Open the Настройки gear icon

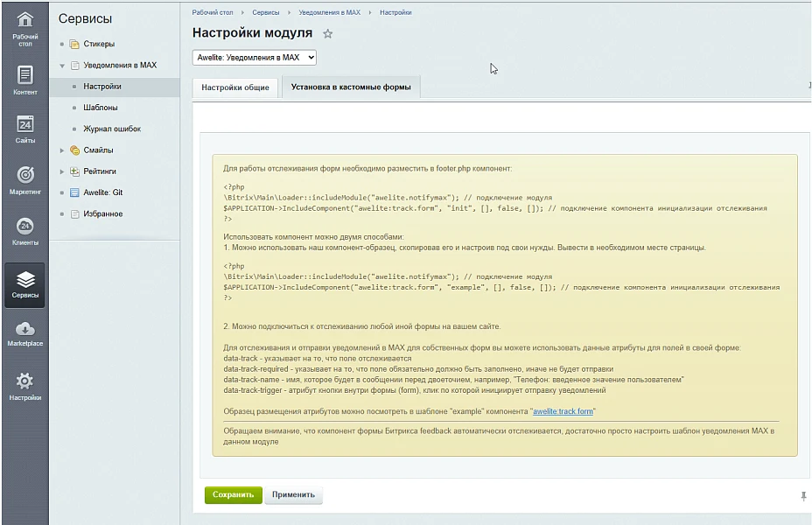pyautogui.click(x=24, y=381)
